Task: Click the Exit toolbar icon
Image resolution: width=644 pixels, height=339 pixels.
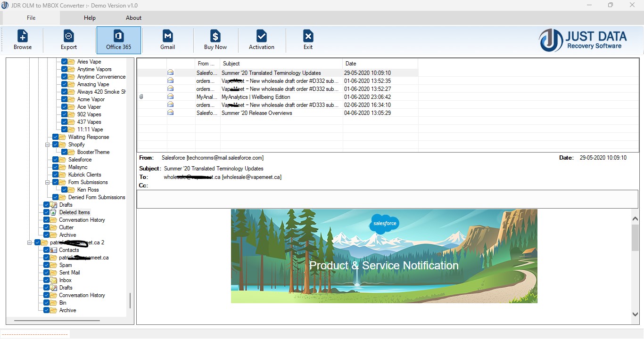Action: [x=308, y=36]
